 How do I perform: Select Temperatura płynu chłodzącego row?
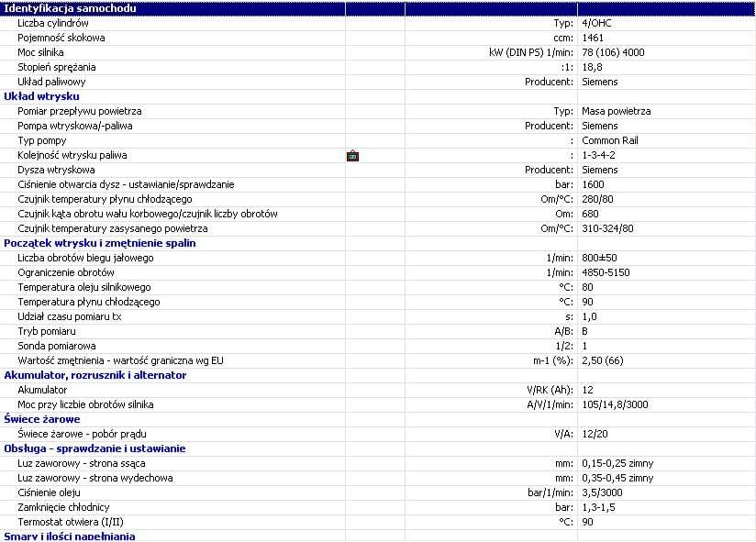click(x=378, y=302)
